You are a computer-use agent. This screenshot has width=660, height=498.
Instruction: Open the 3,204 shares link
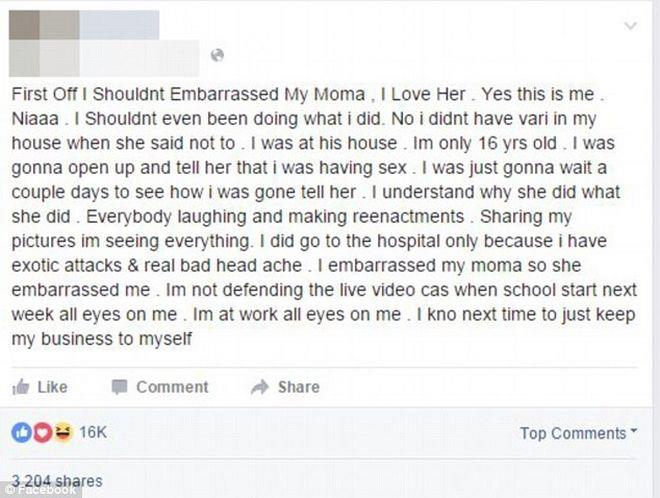[57, 481]
